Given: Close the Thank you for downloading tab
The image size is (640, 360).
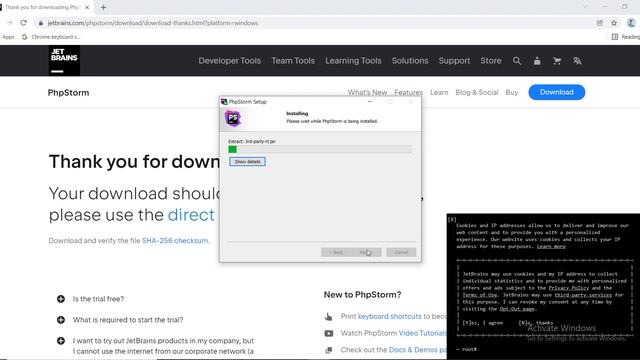Looking at the screenshot, I should pos(87,7).
